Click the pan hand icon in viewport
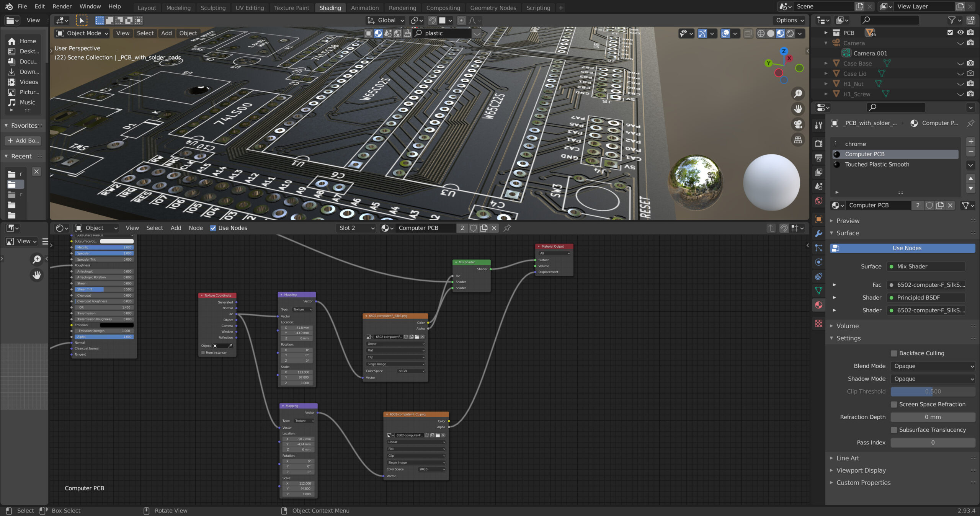Screen dimensions: 980x516 [798, 109]
